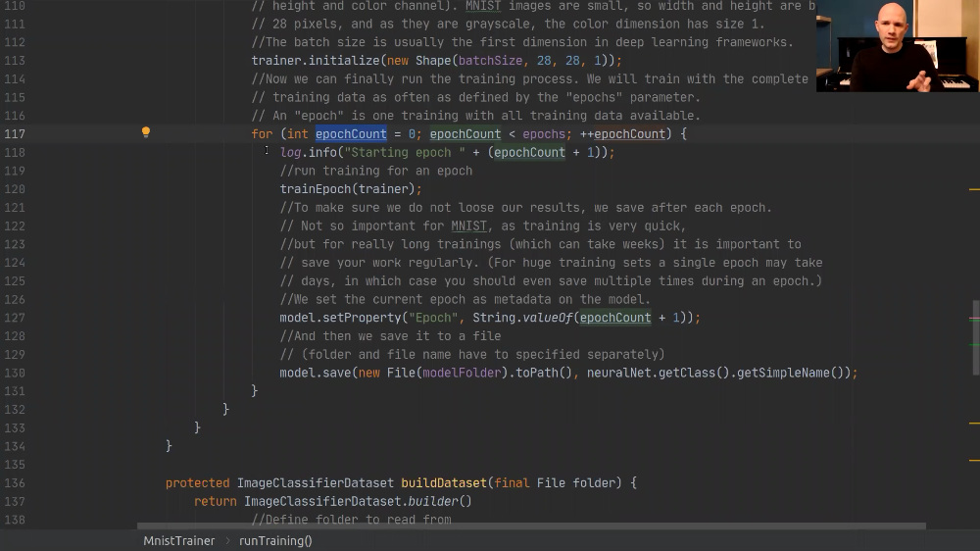Click ImageClassifierDataset.builder() on line 137
This screenshot has width=980, height=551.
[x=358, y=502]
